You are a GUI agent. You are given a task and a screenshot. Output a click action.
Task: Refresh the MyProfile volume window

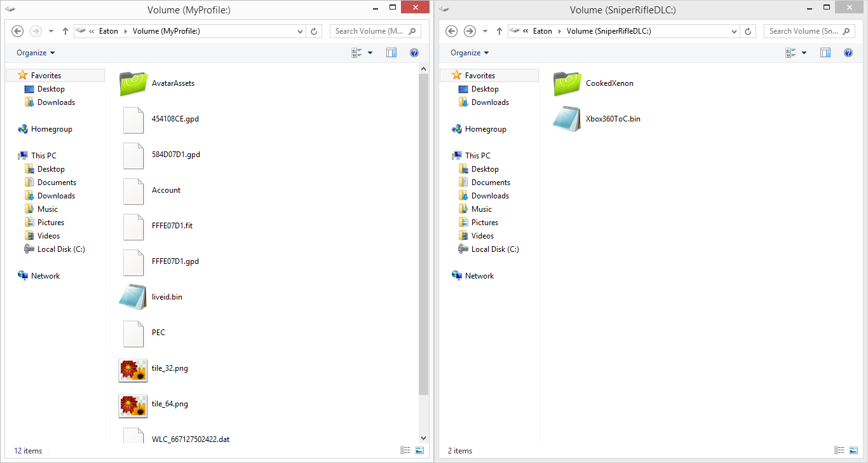(x=314, y=31)
